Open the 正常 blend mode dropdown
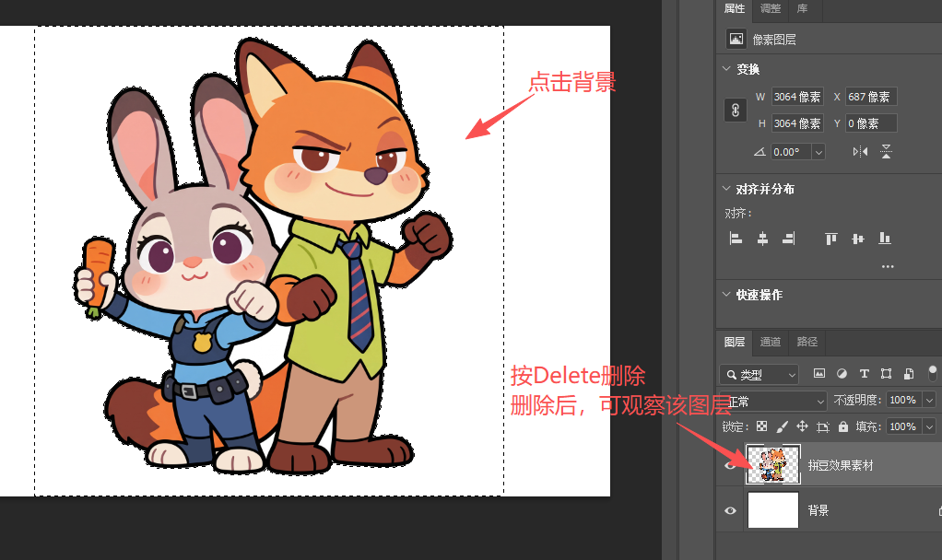The image size is (942, 560). 773,401
